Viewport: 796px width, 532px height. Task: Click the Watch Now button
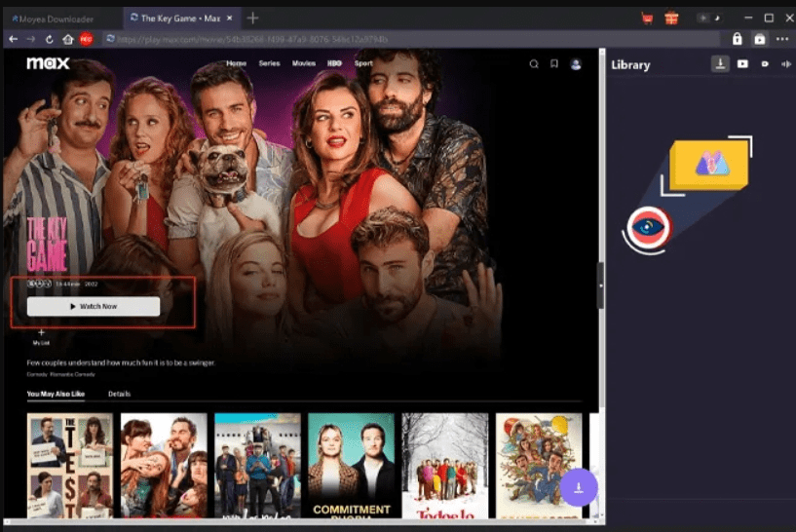[94, 307]
